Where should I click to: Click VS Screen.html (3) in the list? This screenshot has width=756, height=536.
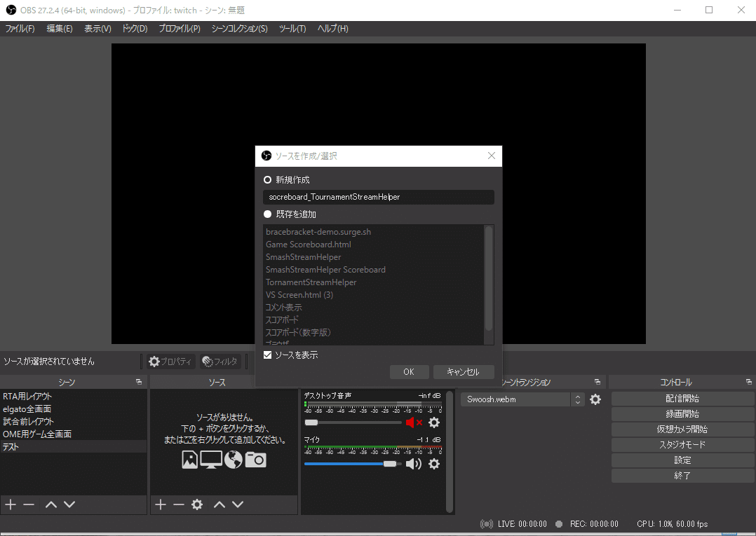299,295
